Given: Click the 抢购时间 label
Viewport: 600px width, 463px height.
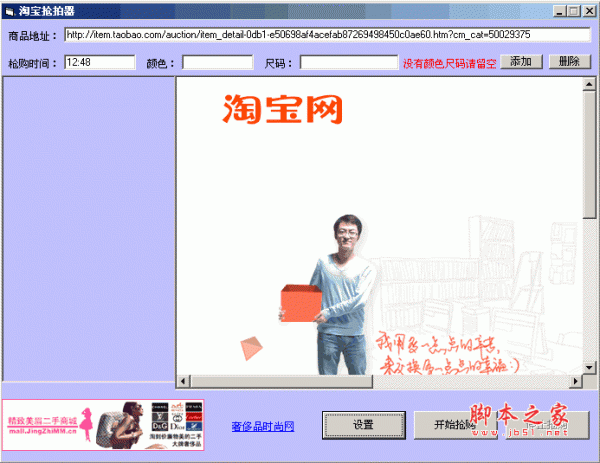Looking at the screenshot, I should click(33, 63).
